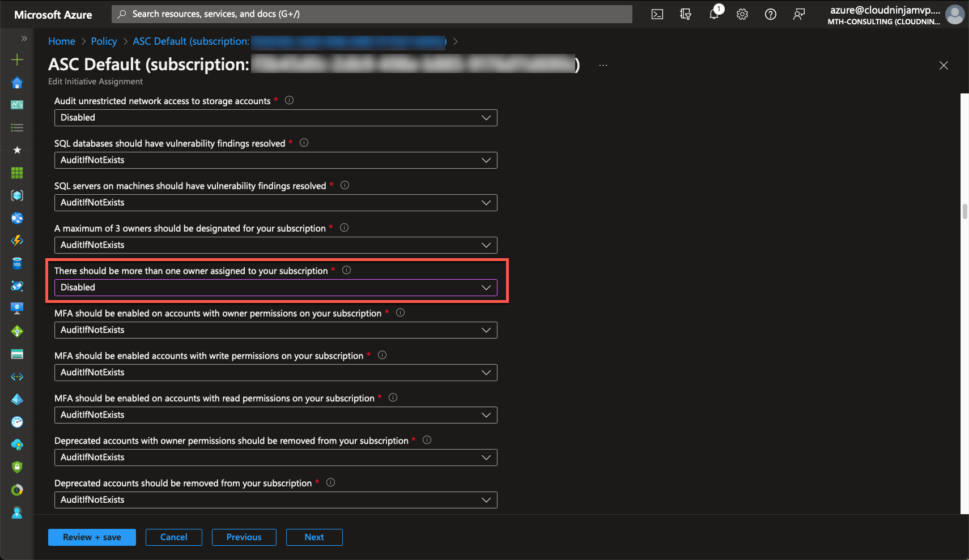Open the notifications bell icon
Viewport: 969px width, 560px height.
pyautogui.click(x=714, y=14)
